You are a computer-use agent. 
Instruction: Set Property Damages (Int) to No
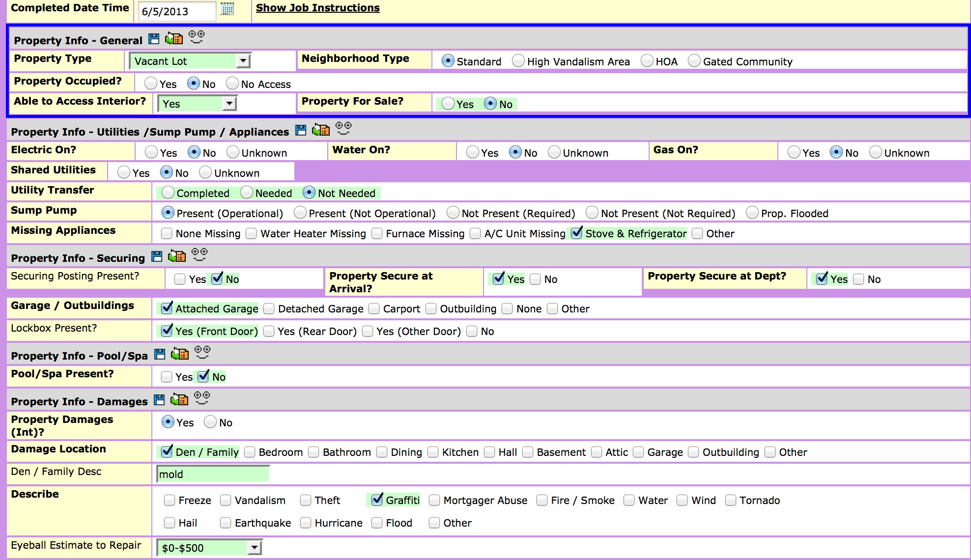pos(210,422)
